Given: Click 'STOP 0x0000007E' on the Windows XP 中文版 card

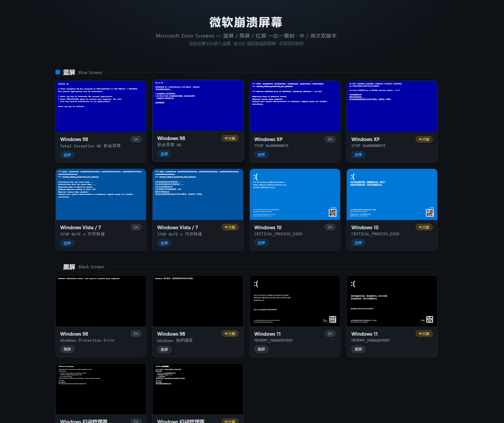Looking at the screenshot, I should 368,146.
